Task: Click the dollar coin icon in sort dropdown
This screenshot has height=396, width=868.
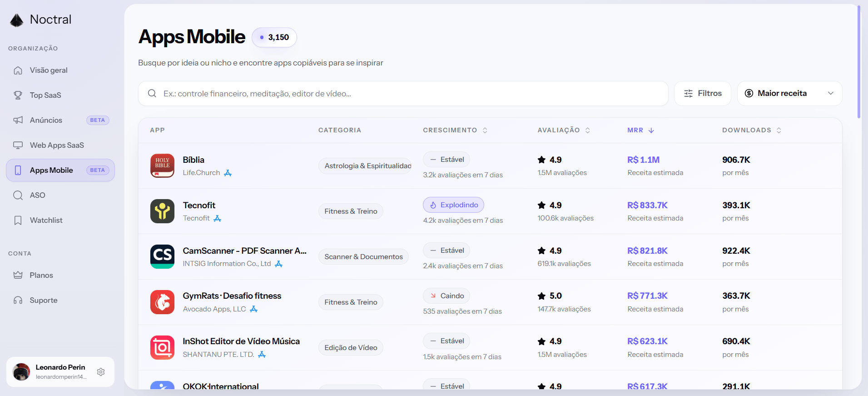Action: click(x=749, y=94)
